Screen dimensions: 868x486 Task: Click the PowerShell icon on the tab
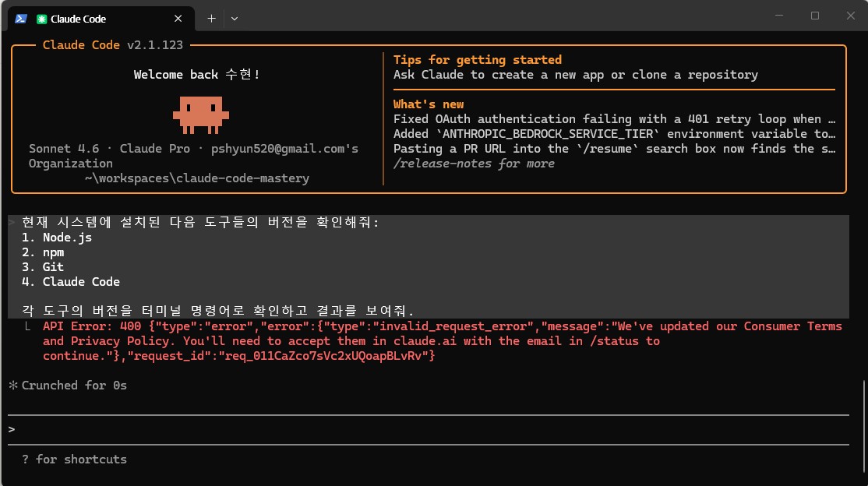pos(21,19)
